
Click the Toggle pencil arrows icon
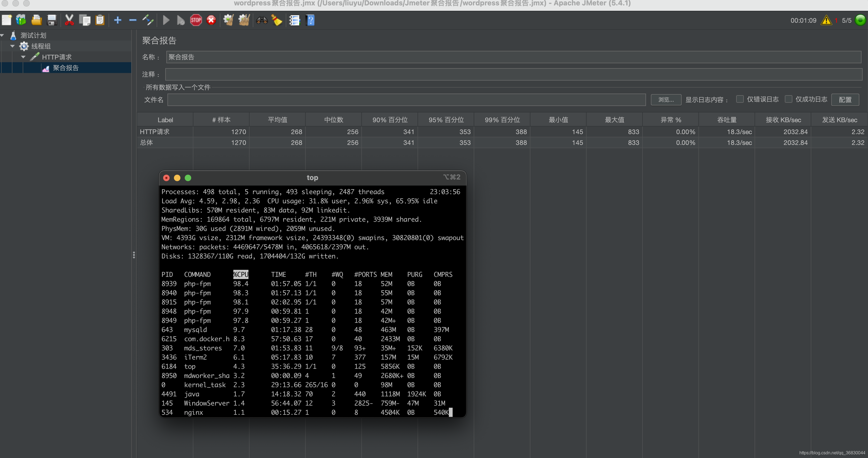tap(147, 20)
